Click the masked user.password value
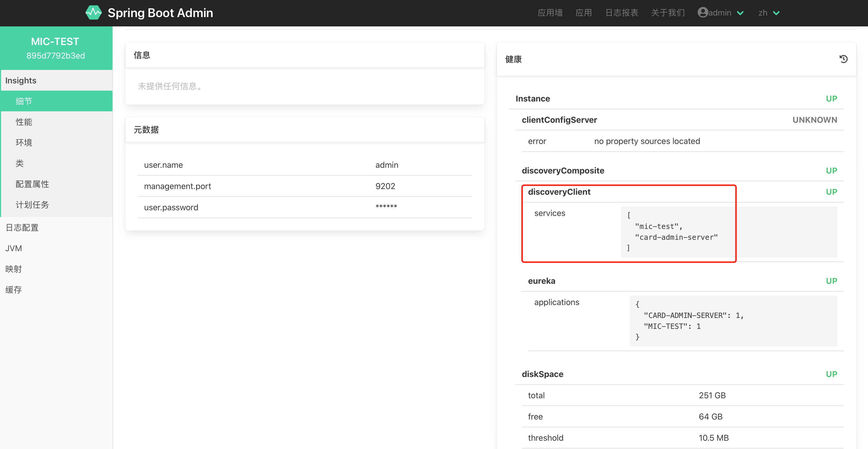 pos(386,206)
